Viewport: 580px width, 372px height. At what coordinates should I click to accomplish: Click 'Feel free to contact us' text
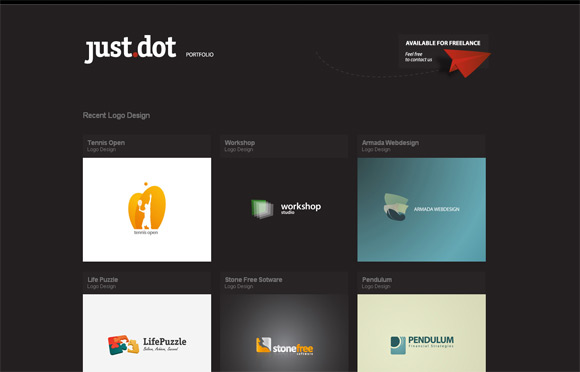[x=418, y=57]
